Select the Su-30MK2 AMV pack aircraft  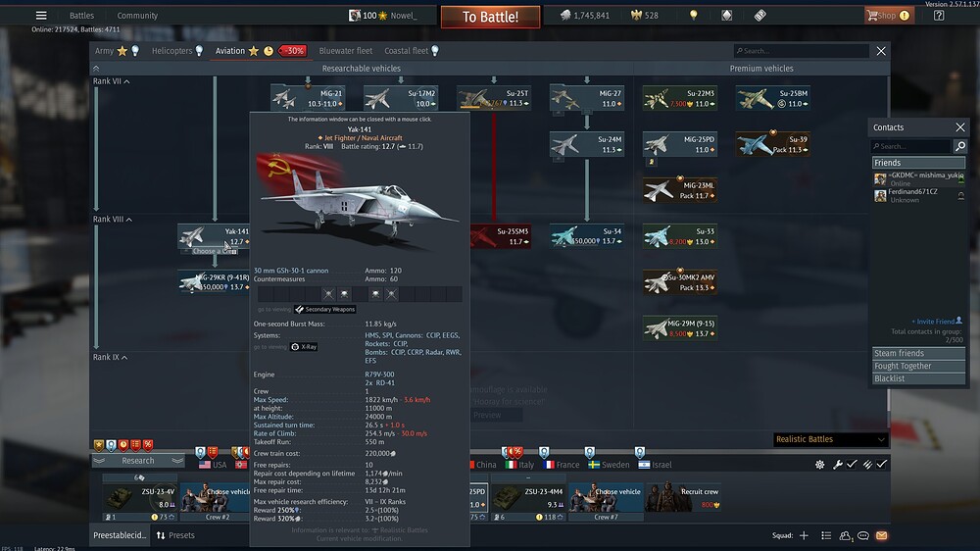pos(680,282)
